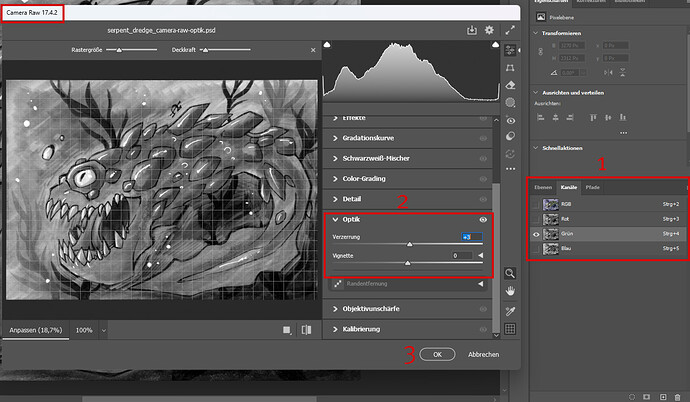
Task: Open Camera Raw settings gear
Action: click(x=490, y=31)
